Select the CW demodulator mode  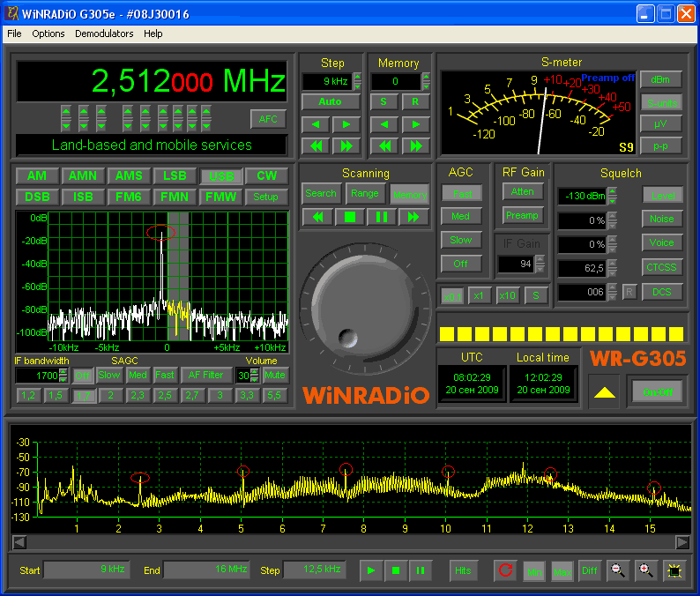click(266, 176)
